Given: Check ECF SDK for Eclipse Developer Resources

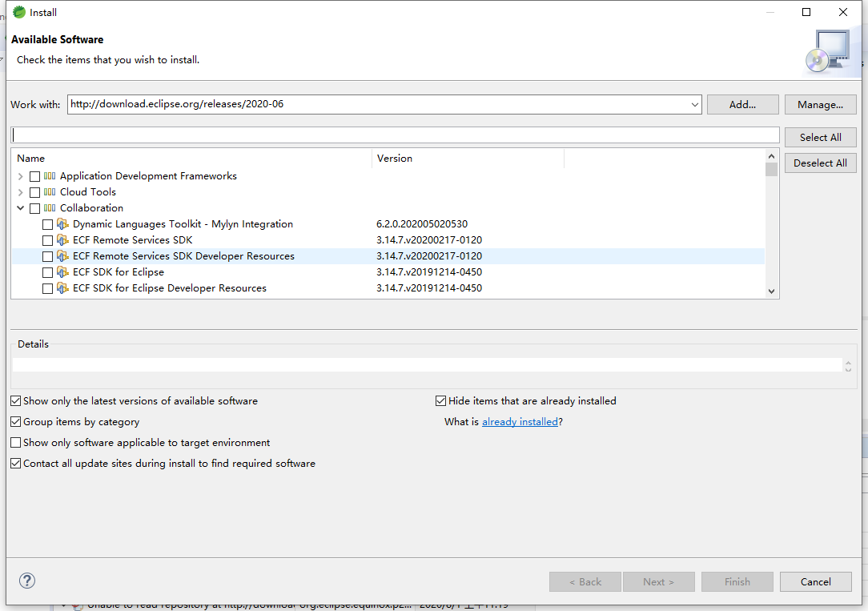Looking at the screenshot, I should [47, 289].
